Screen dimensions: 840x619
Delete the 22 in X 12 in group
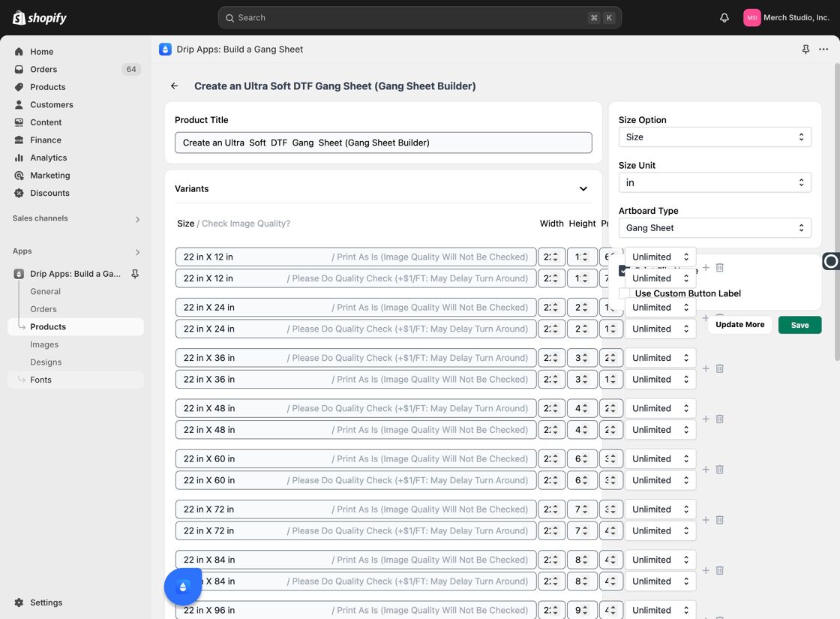click(719, 267)
